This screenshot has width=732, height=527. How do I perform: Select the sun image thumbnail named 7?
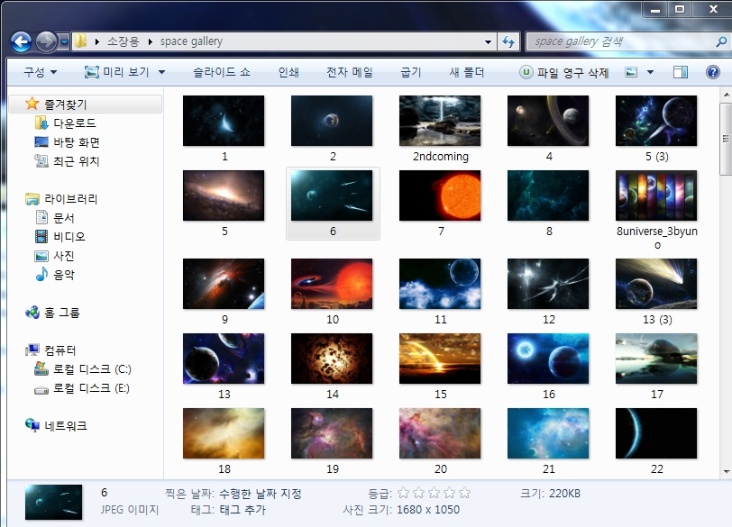(440, 196)
